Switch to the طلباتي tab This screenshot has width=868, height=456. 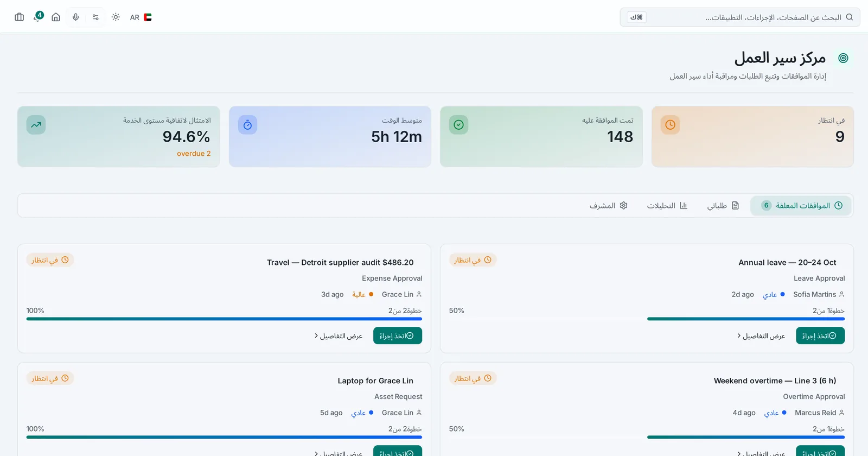(723, 206)
